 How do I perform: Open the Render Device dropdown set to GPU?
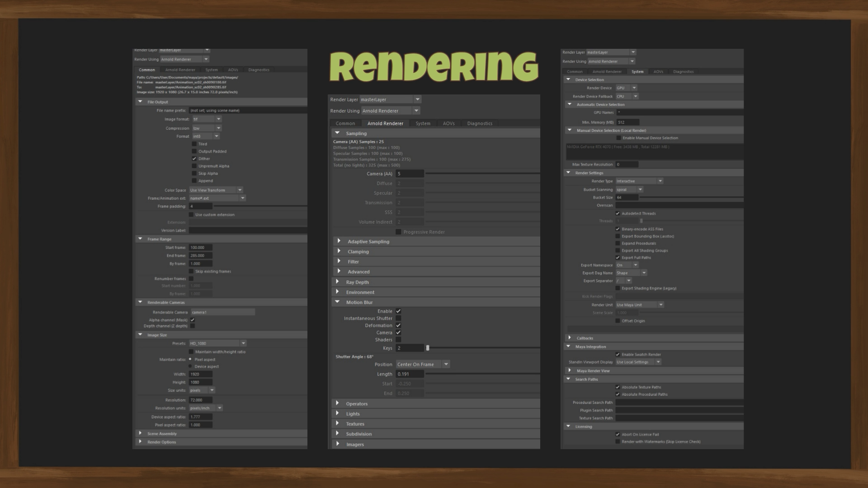click(x=627, y=88)
